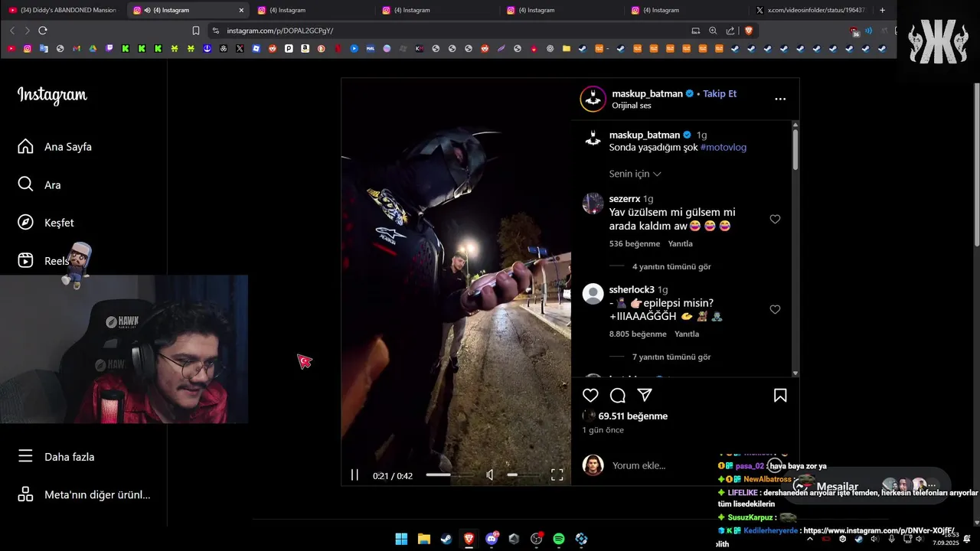
Task: Click the Instagram logo
Action: pos(52,95)
